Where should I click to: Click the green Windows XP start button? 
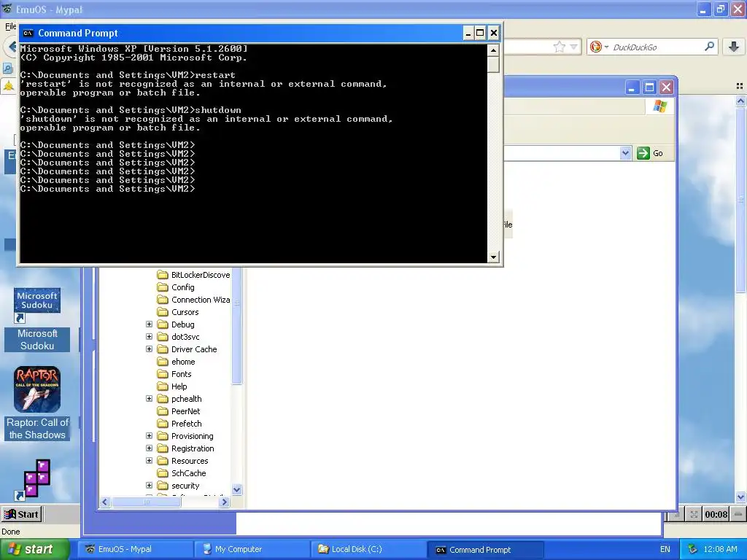pyautogui.click(x=34, y=549)
